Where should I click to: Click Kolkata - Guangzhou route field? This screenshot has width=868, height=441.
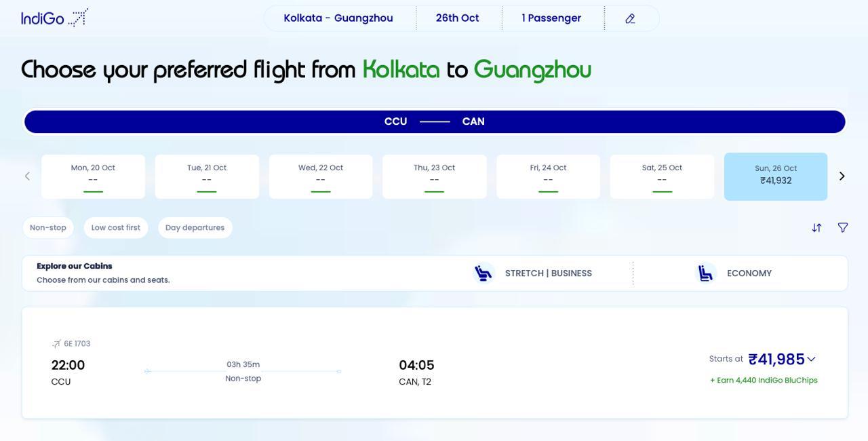pos(338,18)
